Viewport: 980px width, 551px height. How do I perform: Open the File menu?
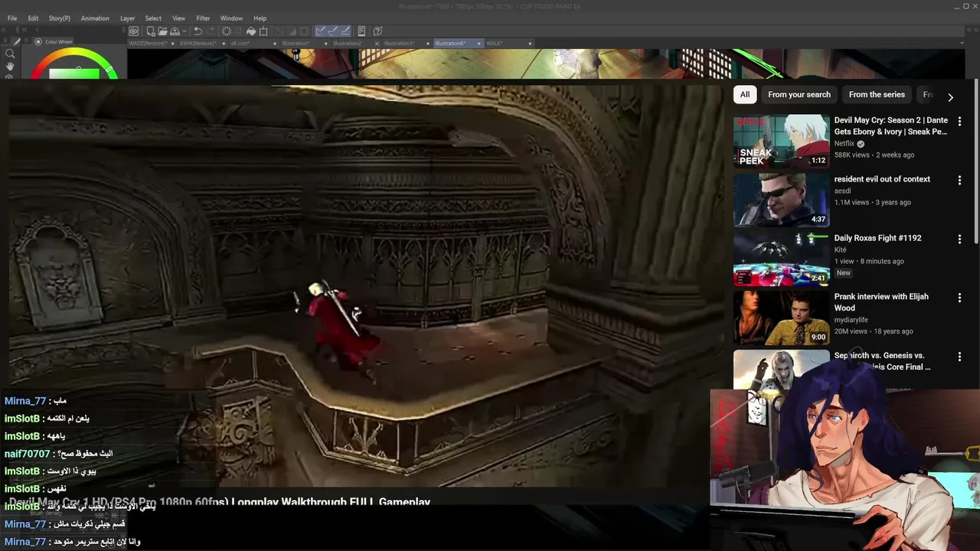(x=12, y=18)
